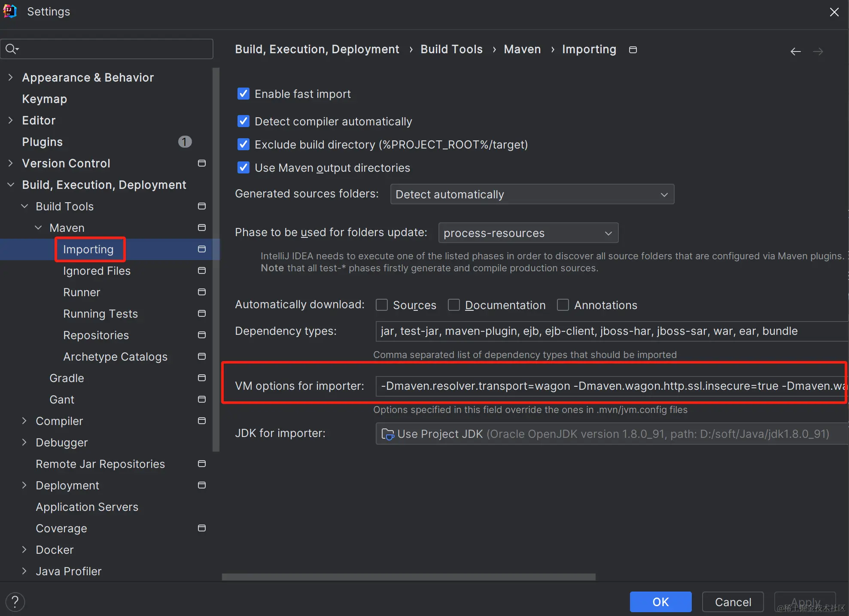The height and width of the screenshot is (616, 849).
Task: Click the JDK folder icon in importer field
Action: click(x=387, y=434)
